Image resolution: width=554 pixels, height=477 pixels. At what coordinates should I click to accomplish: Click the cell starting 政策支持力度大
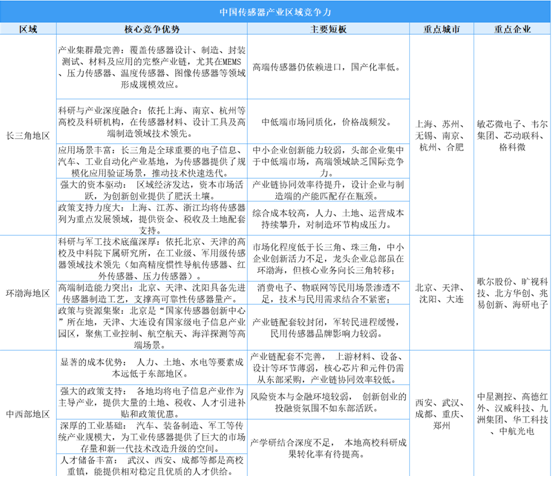coord(152,219)
